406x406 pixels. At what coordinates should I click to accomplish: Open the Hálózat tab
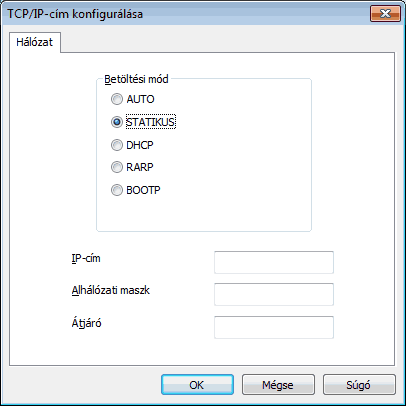(35, 42)
